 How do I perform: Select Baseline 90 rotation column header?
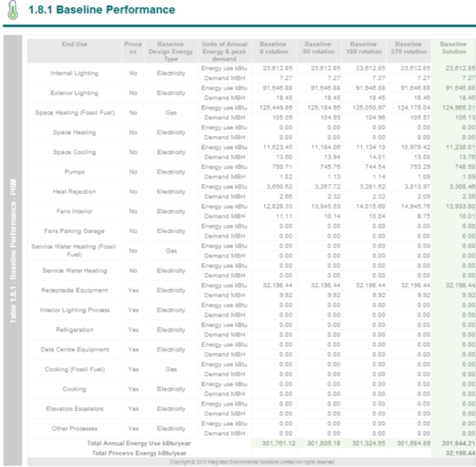(x=319, y=48)
